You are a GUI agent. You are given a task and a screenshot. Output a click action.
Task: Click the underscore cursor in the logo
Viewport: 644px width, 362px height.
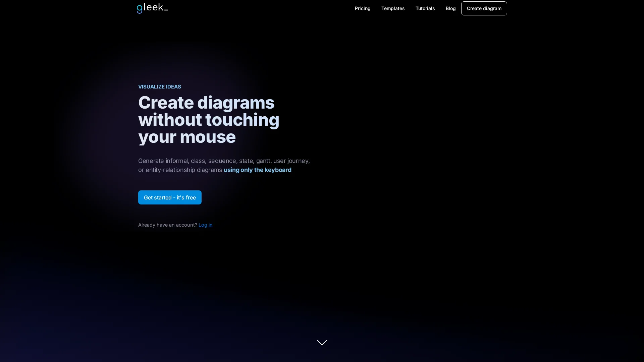point(166,10)
